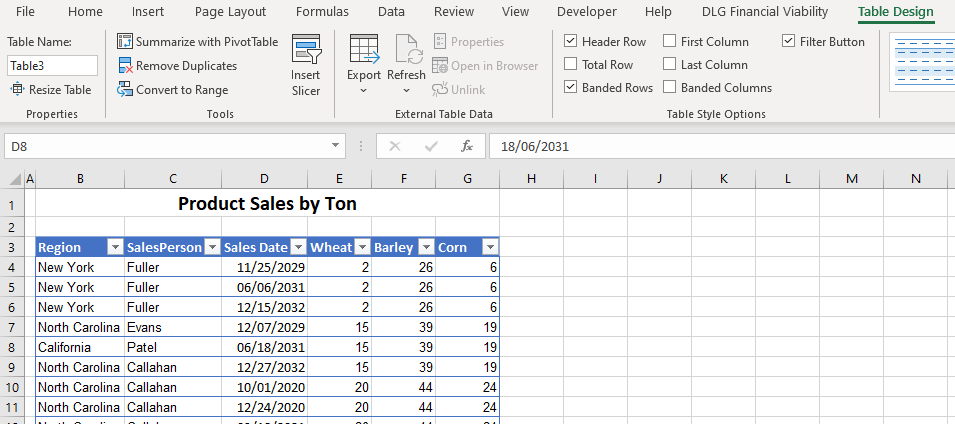Image resolution: width=955 pixels, height=424 pixels.
Task: Open the Region column filter dropdown
Action: (x=114, y=248)
